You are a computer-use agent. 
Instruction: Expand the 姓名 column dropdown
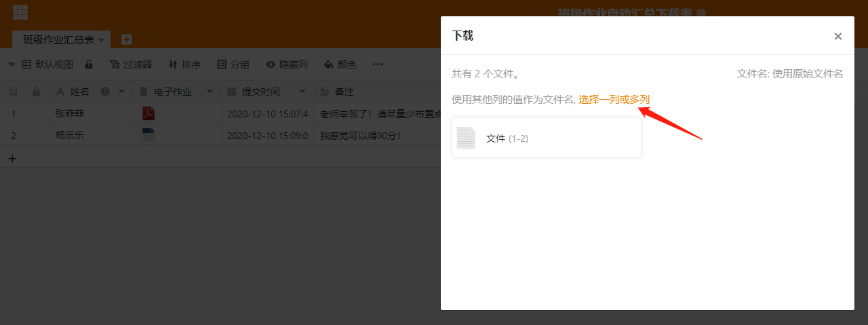(x=122, y=91)
